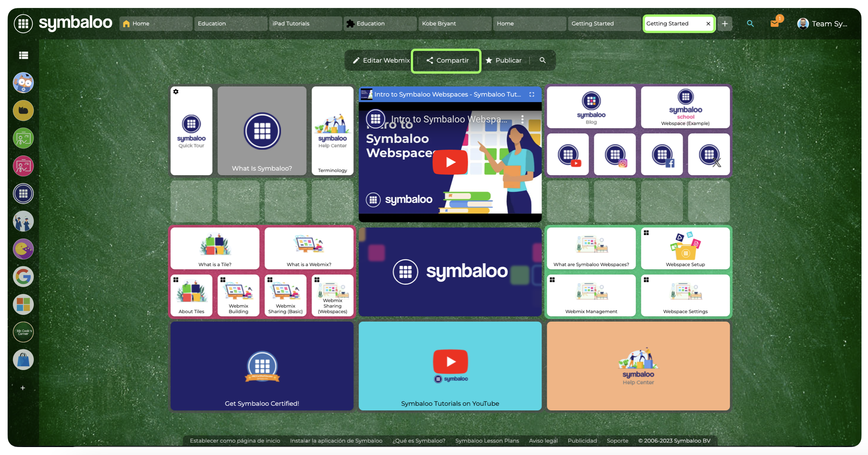
Task: Open Symbaloo X social tile
Action: point(709,155)
